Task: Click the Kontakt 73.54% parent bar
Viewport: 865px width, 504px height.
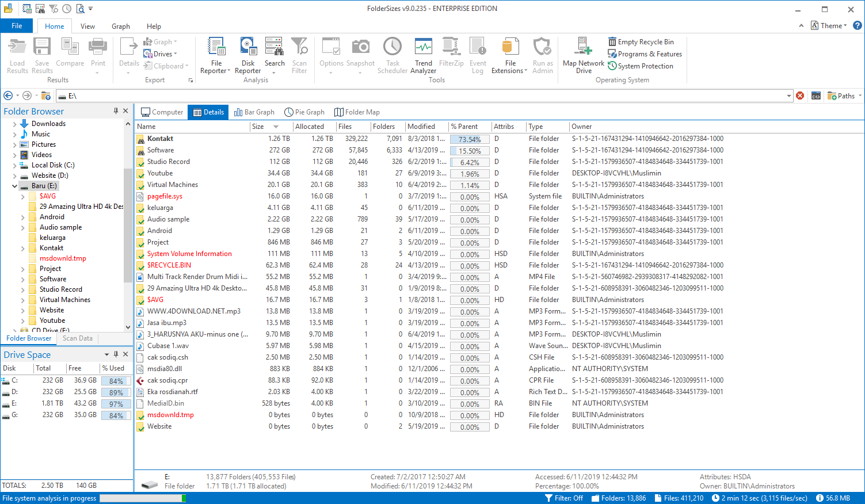Action: [x=470, y=139]
